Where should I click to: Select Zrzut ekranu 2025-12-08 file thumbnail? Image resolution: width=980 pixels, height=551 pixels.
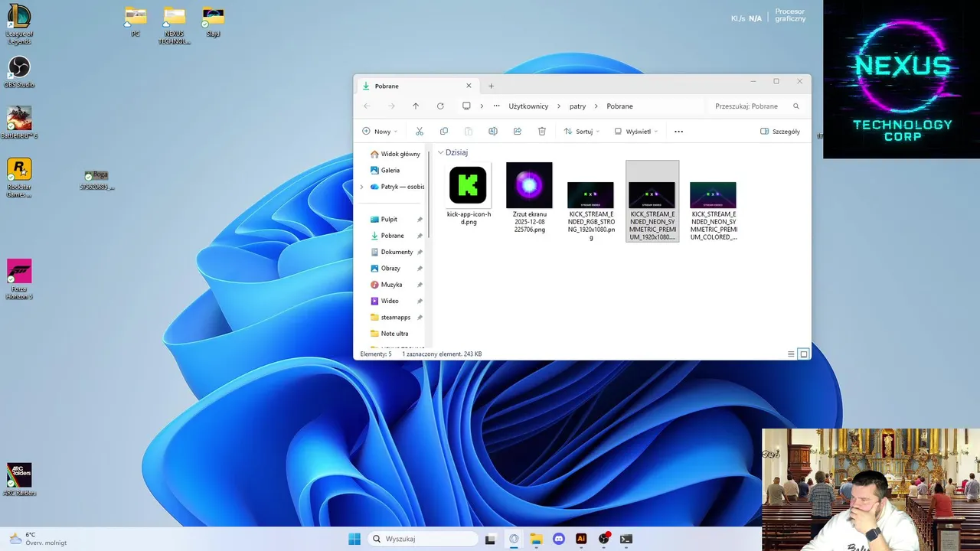click(x=529, y=185)
